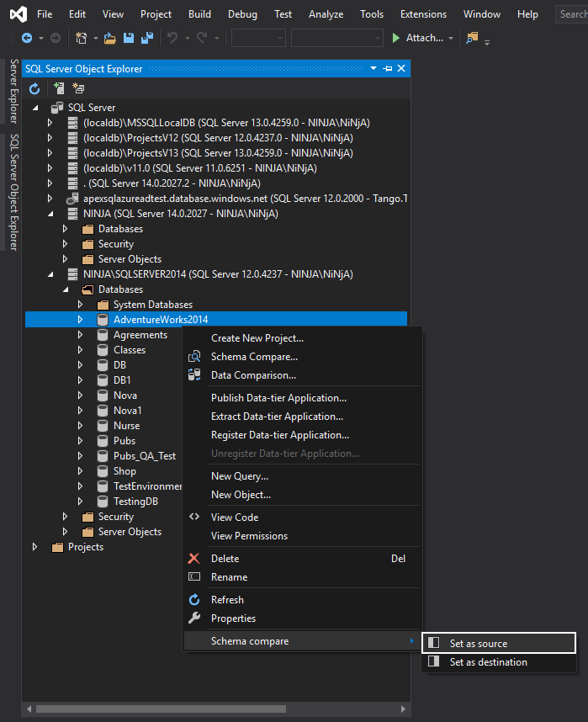Expand the (localdb)\MSSQLLocalDB server node

coord(50,123)
